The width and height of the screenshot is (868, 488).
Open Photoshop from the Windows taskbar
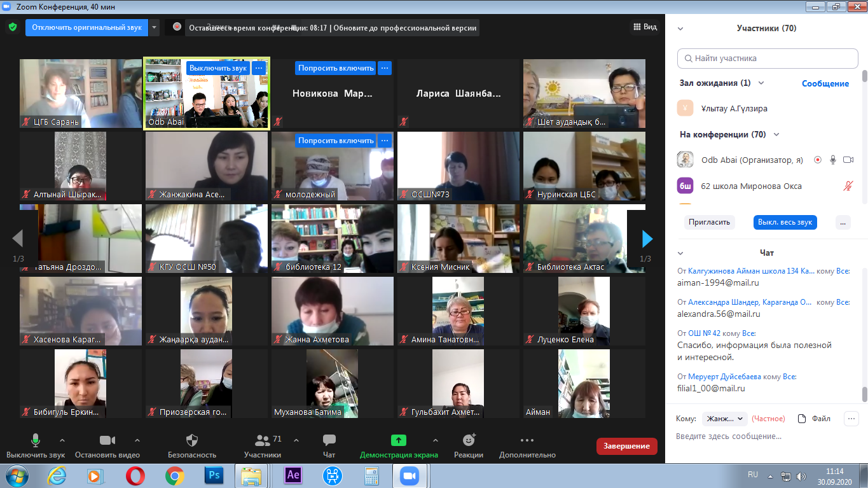coord(214,475)
